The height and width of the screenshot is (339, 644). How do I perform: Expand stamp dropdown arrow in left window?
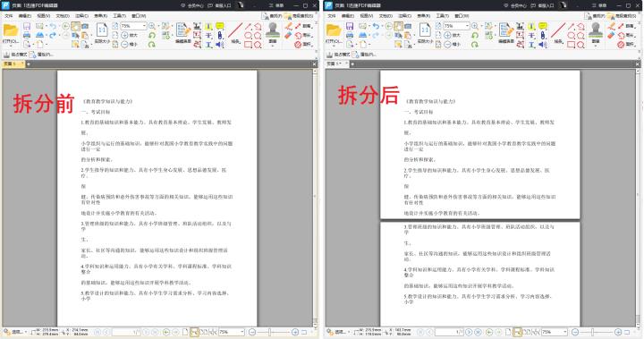click(272, 46)
